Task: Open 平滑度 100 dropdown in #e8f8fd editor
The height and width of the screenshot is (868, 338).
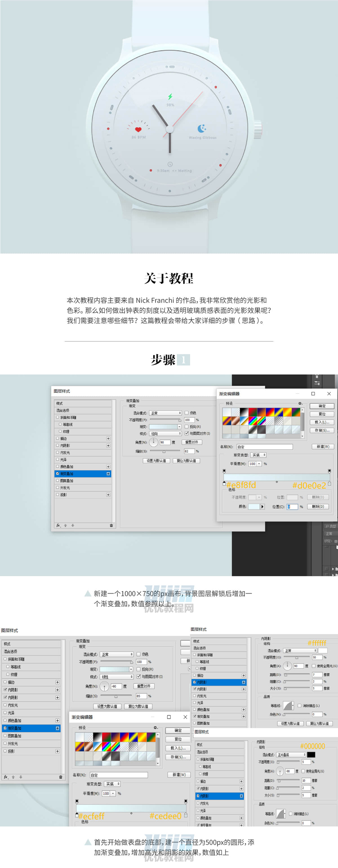Action: (259, 464)
